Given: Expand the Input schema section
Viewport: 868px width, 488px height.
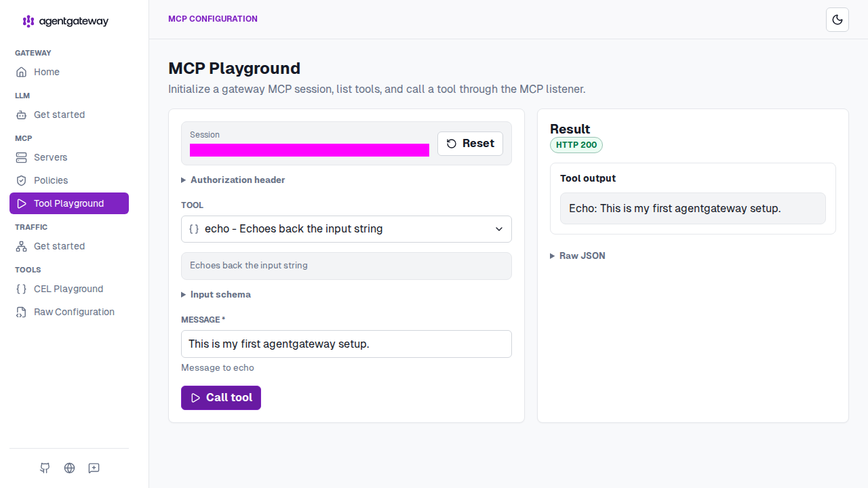Looking at the screenshot, I should click(216, 294).
